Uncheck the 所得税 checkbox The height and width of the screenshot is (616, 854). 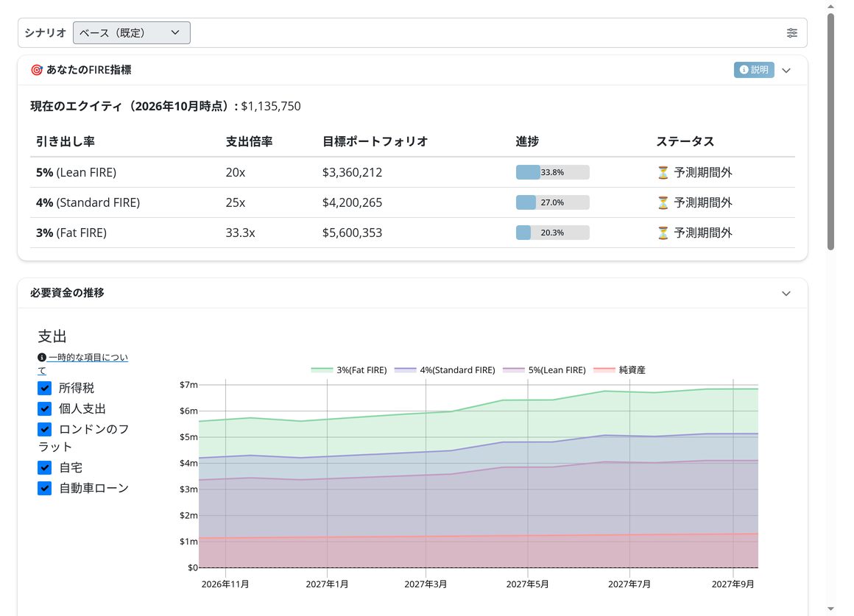[x=45, y=388]
